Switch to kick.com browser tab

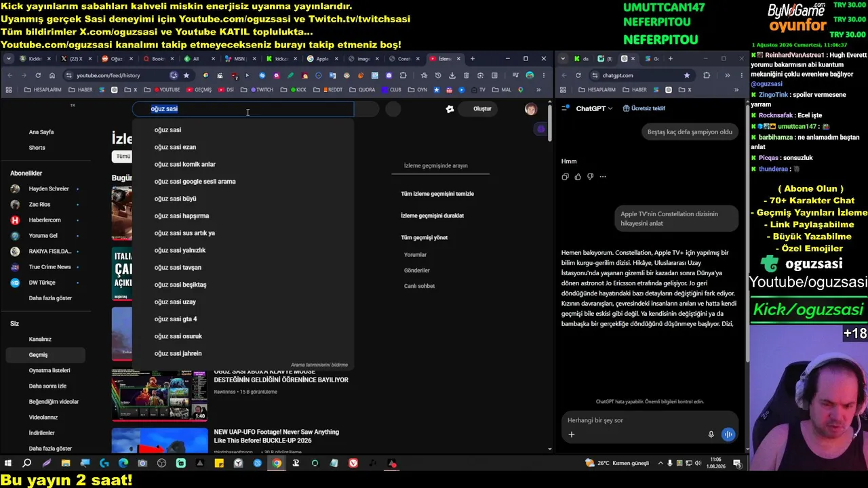tap(279, 59)
